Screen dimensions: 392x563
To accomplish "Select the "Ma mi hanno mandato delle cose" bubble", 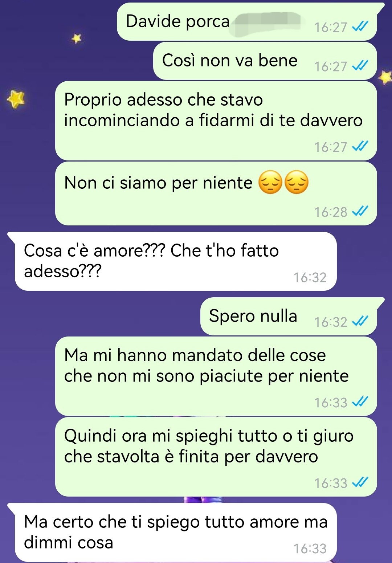I will click(216, 376).
